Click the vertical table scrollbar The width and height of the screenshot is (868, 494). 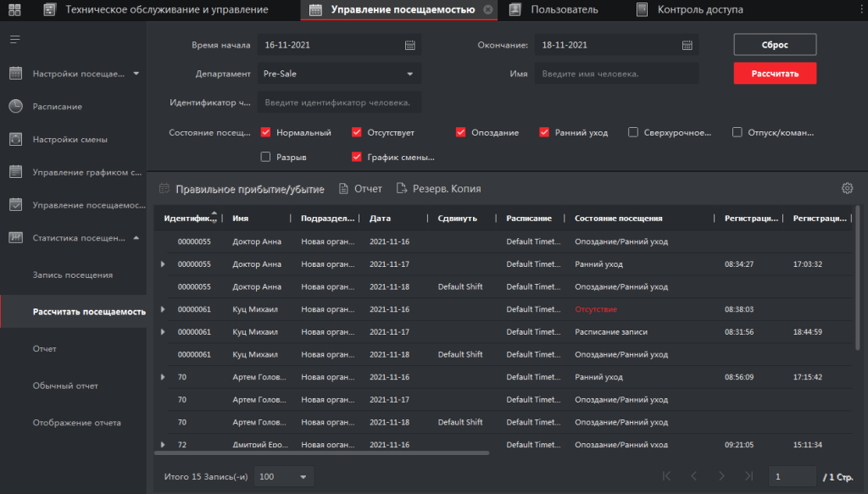(x=858, y=278)
